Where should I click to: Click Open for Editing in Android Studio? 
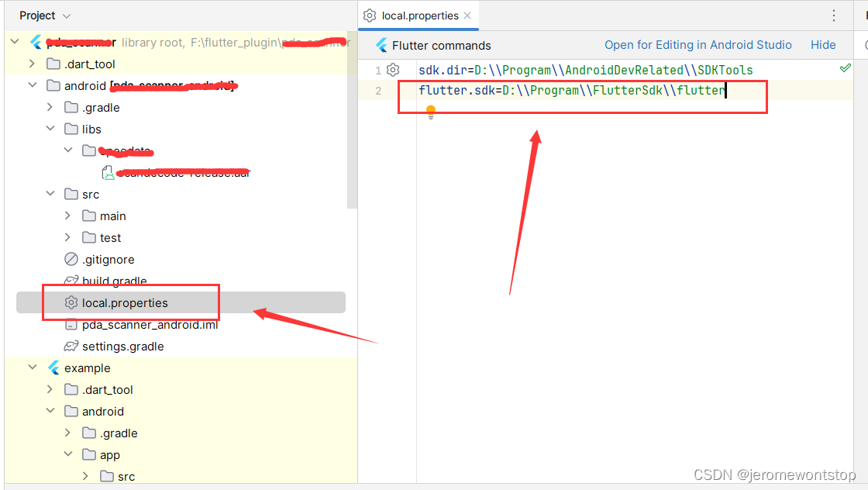coord(697,45)
